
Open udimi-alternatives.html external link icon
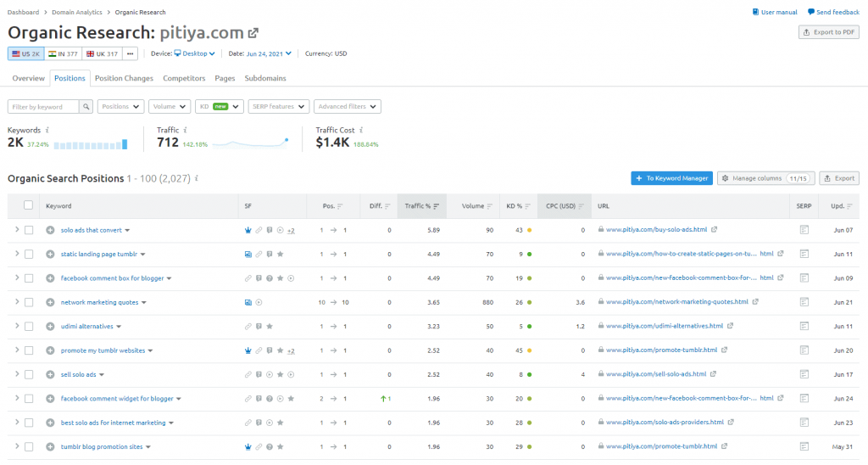click(730, 326)
